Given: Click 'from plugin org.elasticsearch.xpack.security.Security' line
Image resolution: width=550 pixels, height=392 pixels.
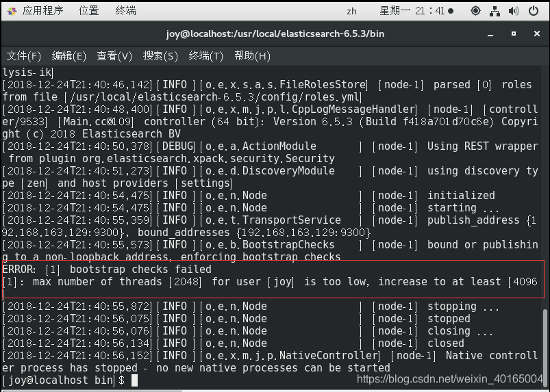Looking at the screenshot, I should pyautogui.click(x=171, y=158).
